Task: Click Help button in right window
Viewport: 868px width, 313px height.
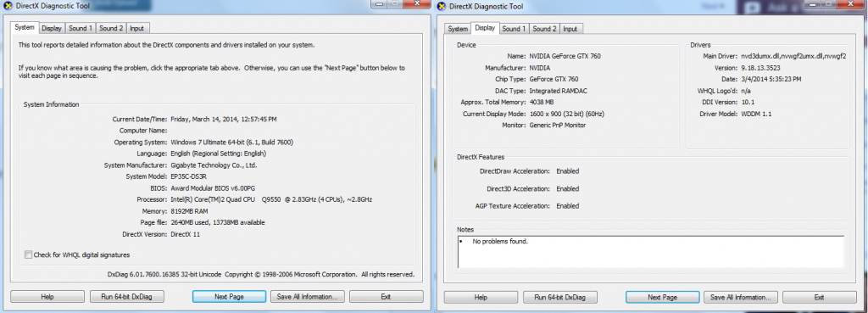Action: click(x=481, y=297)
